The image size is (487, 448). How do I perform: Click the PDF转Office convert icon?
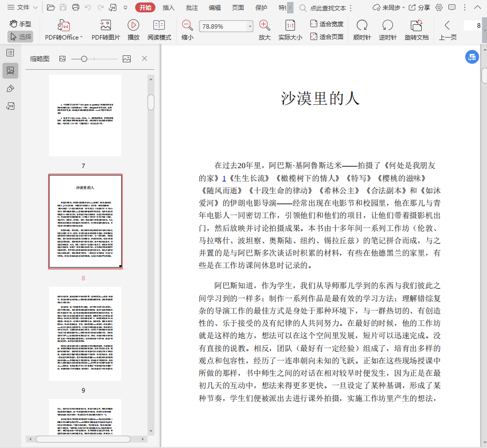[63, 26]
